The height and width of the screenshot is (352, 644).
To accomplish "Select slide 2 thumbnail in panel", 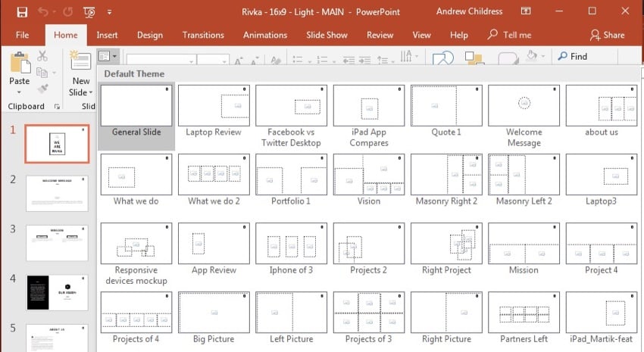I will point(57,194).
